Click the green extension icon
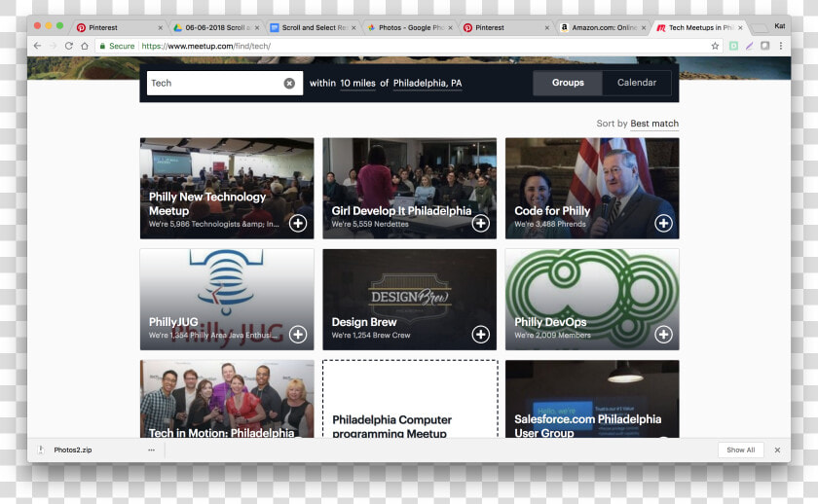Image resolution: width=818 pixels, height=504 pixels. click(x=733, y=46)
